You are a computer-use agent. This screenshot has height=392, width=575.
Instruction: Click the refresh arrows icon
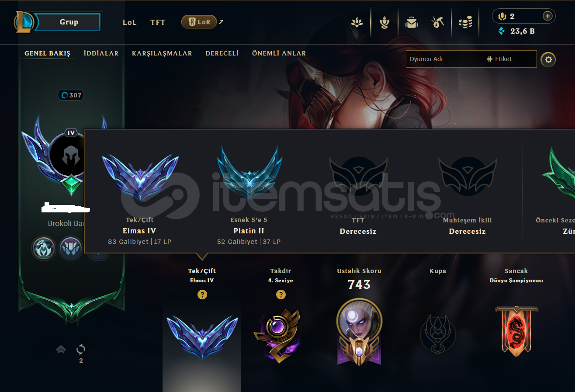coord(81,349)
